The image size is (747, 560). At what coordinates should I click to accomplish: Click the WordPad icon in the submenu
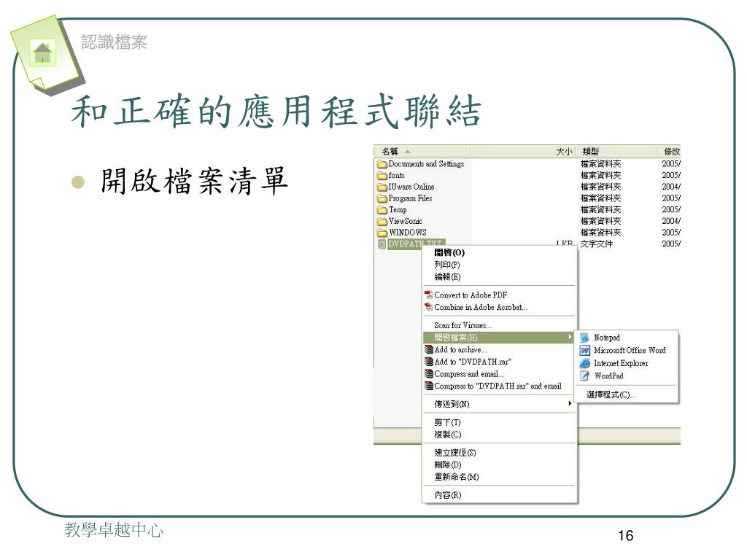coord(584,376)
